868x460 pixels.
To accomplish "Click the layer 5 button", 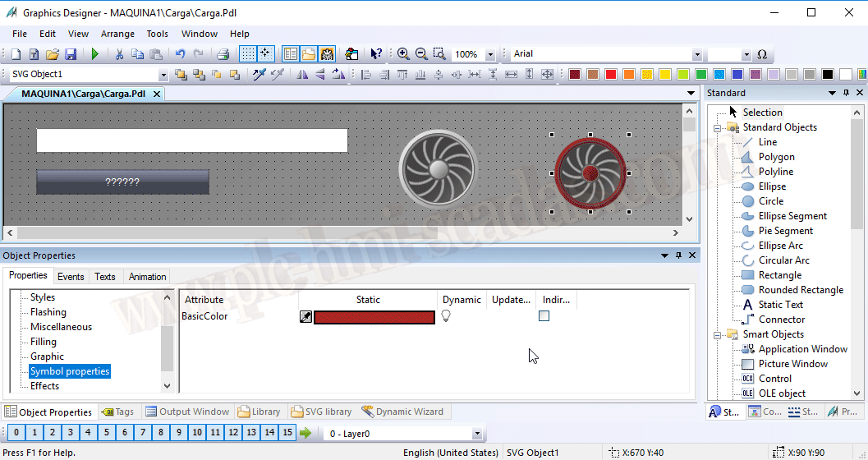I will (106, 432).
